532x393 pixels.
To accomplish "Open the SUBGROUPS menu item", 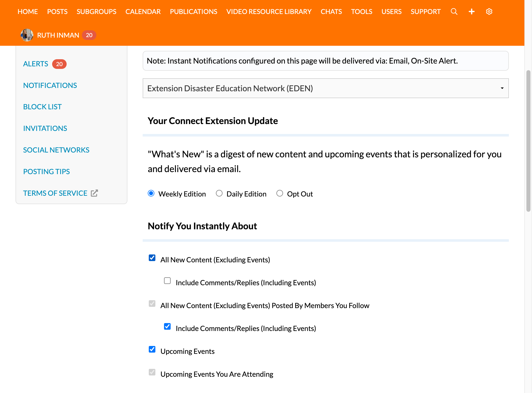I will pos(96,11).
